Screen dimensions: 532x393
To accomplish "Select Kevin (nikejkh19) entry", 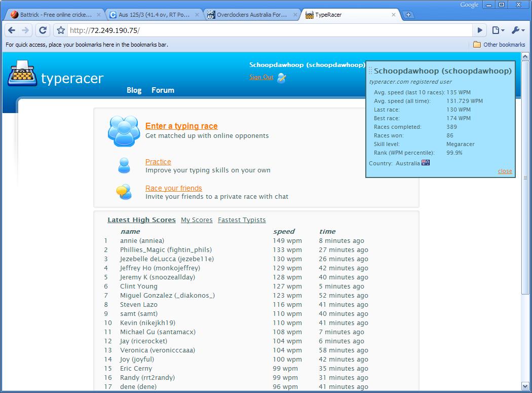I will 147,323.
